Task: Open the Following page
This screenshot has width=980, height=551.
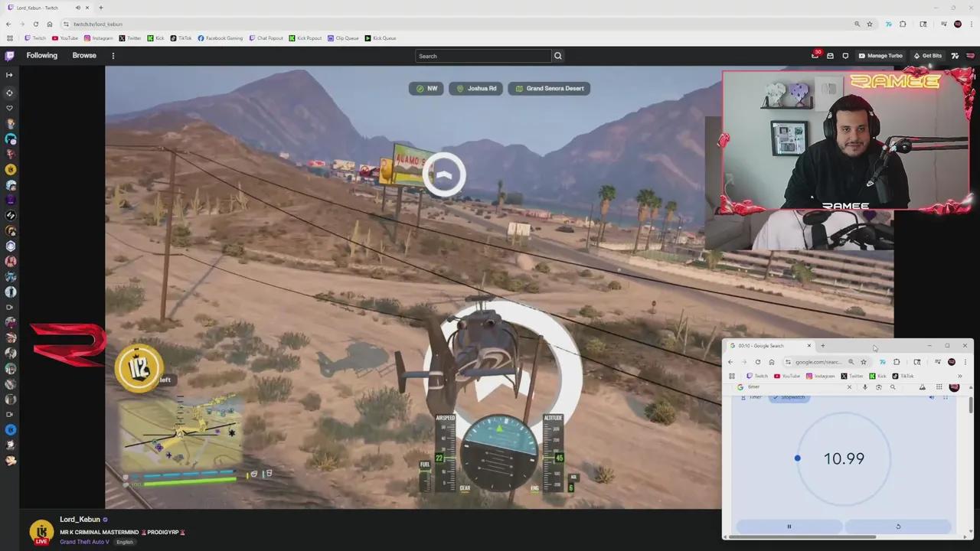Action: point(42,56)
